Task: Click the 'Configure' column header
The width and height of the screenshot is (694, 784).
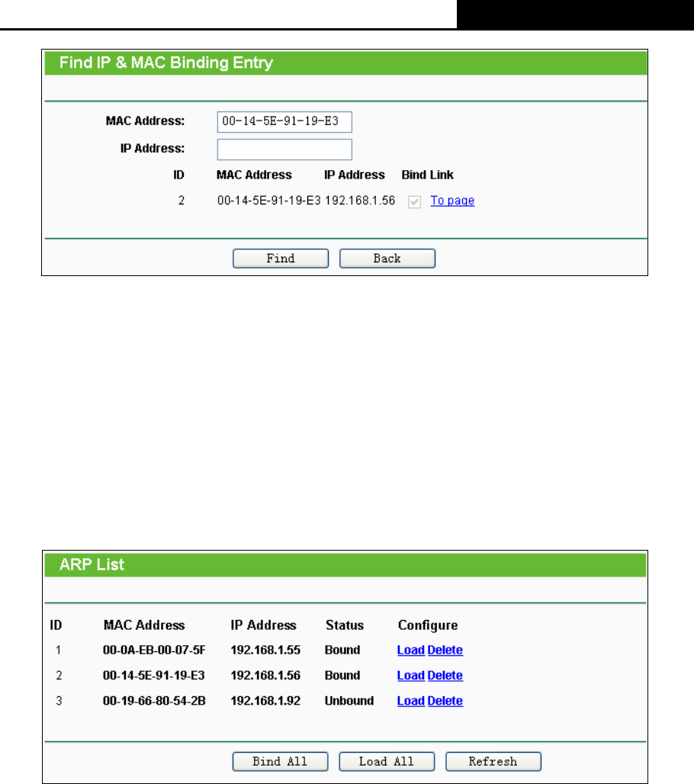Action: pyautogui.click(x=428, y=625)
